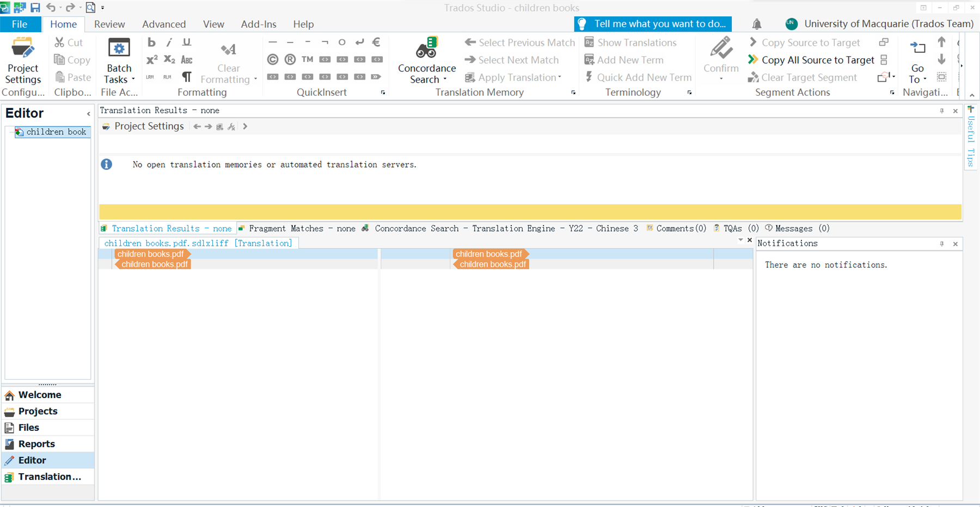Click the Save icon in quick access toolbar

(x=35, y=8)
